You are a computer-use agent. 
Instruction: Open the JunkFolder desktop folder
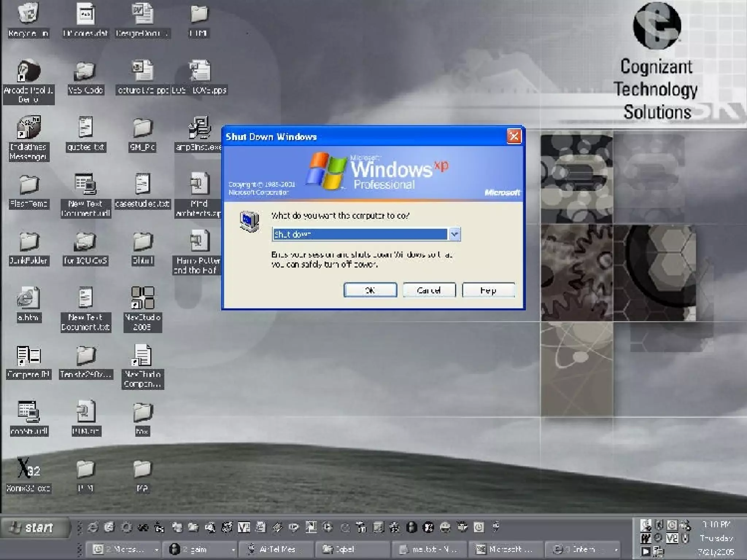[28, 241]
